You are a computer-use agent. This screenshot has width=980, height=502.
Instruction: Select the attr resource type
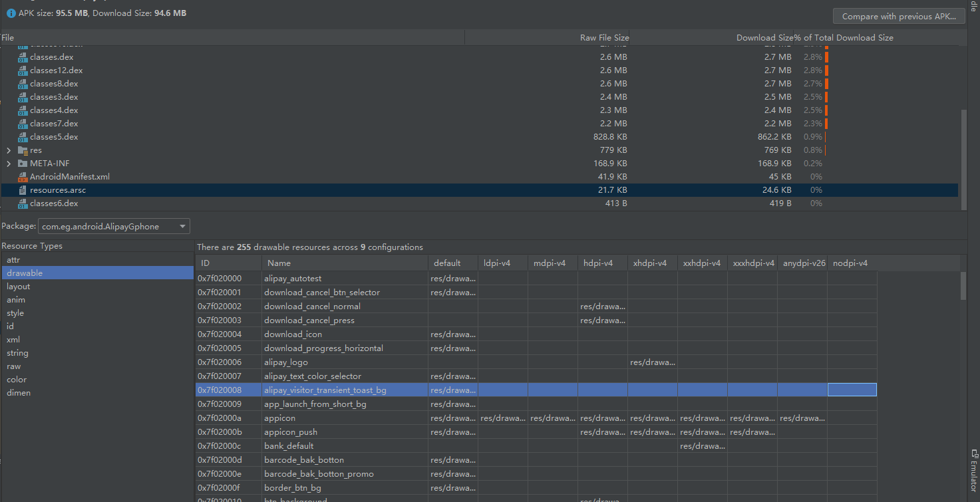97,260
